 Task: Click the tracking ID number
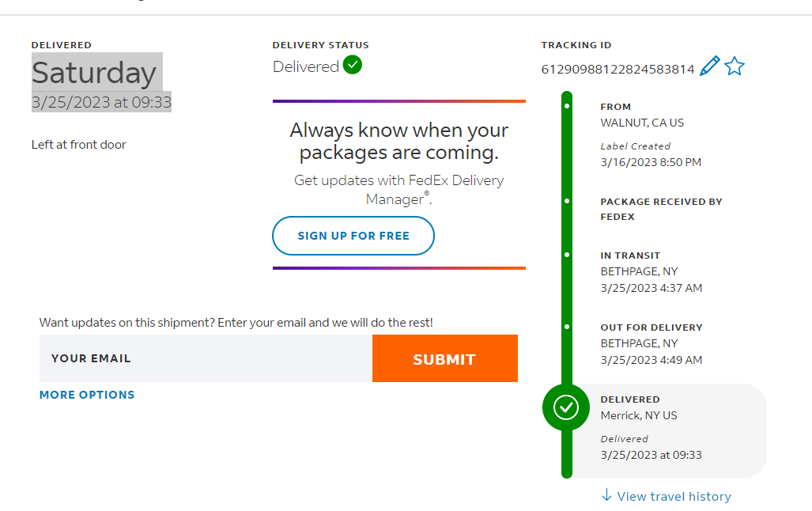(x=617, y=70)
